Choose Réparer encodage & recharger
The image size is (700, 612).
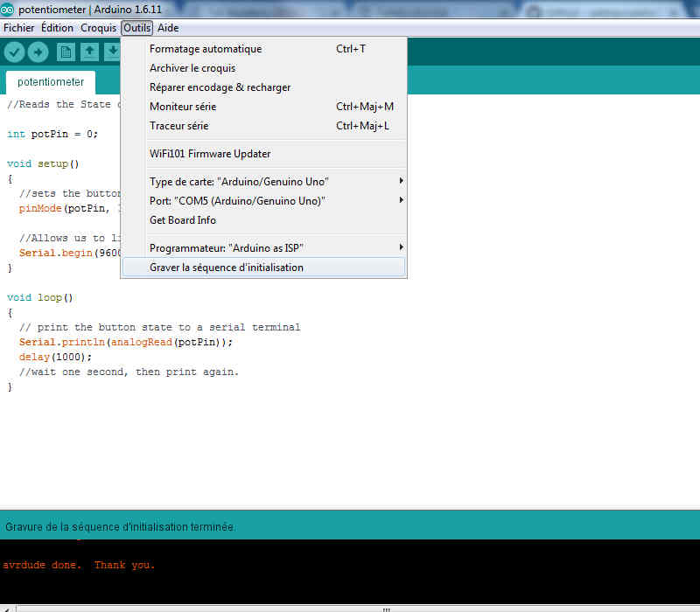(x=264, y=87)
